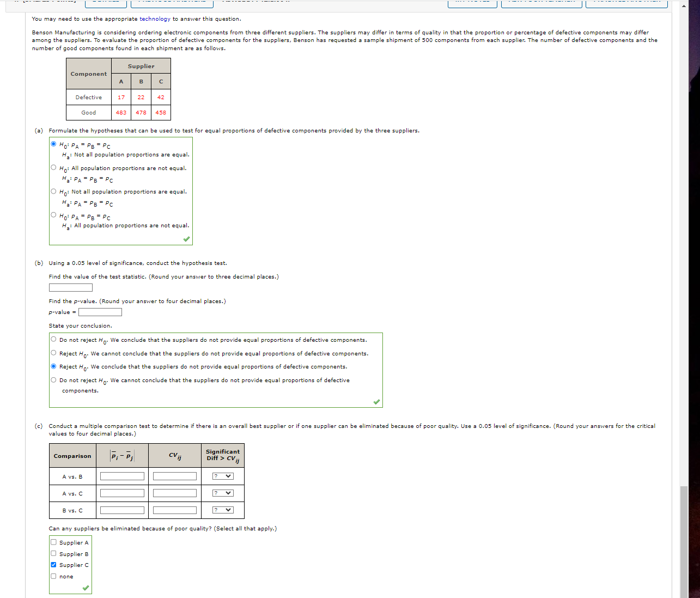
Task: Check the Supplier B checkbox
Action: pyautogui.click(x=53, y=553)
